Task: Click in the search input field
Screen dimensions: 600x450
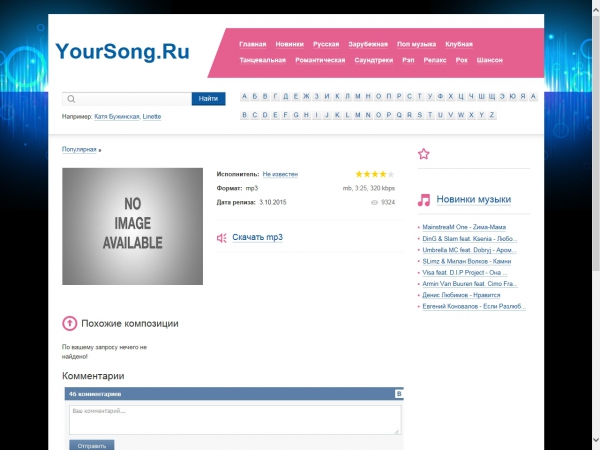Action: tap(127, 99)
